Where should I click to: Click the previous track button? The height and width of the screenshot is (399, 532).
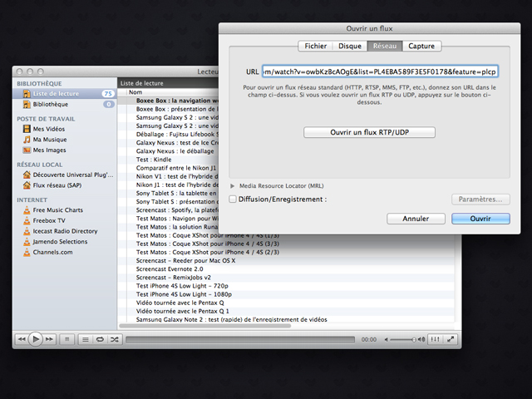[22, 339]
